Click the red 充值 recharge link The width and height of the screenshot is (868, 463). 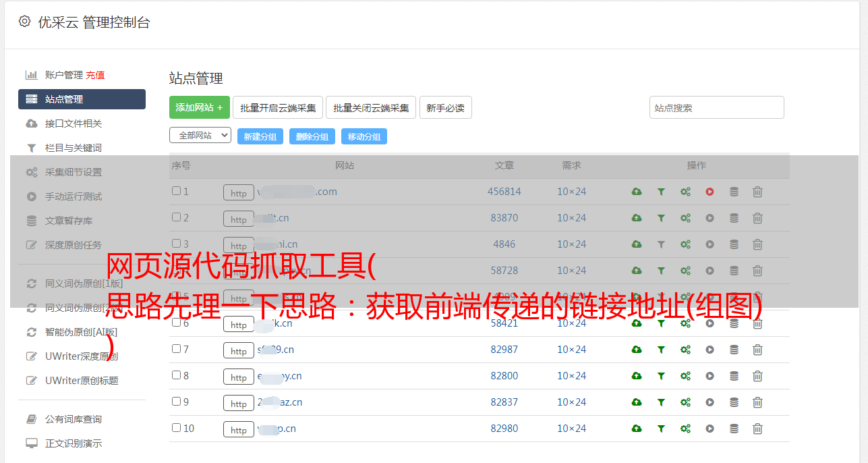pyautogui.click(x=95, y=75)
